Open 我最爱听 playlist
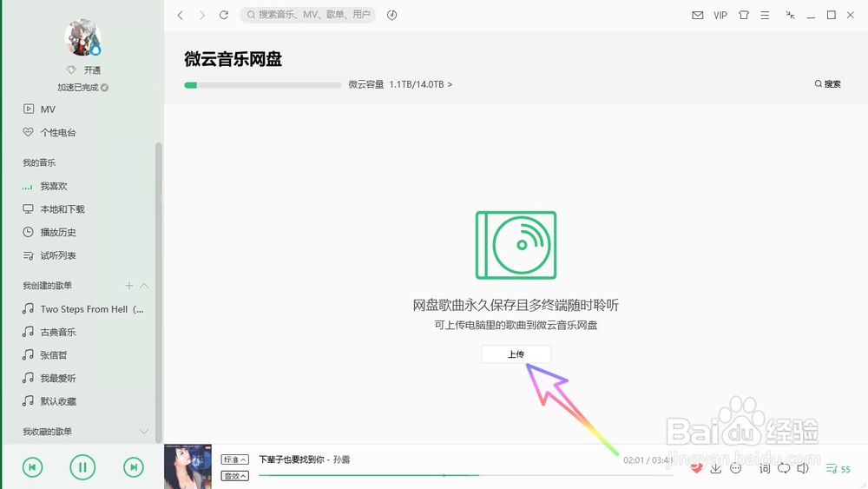The height and width of the screenshot is (489, 868). click(x=49, y=378)
